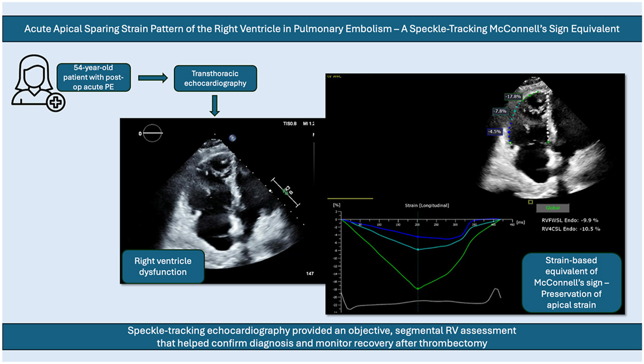Click the green focus caliper marker
This screenshot has height=364, width=644.
point(286,192)
